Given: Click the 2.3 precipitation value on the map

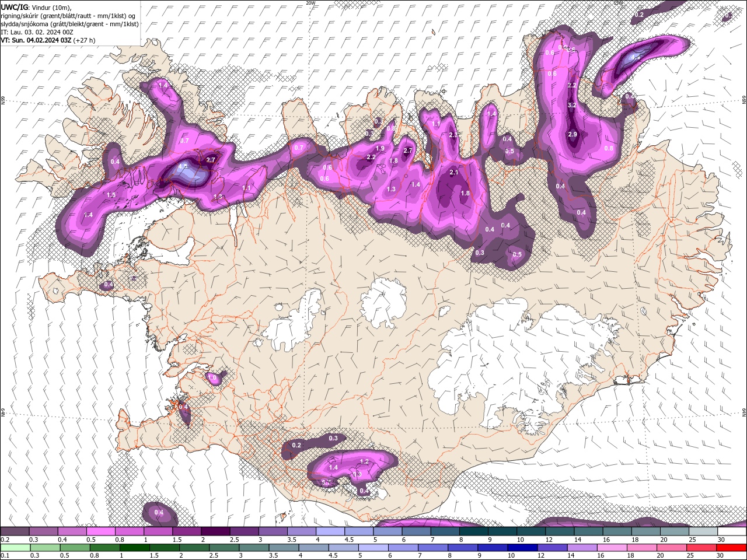Looking at the screenshot, I should (453, 135).
